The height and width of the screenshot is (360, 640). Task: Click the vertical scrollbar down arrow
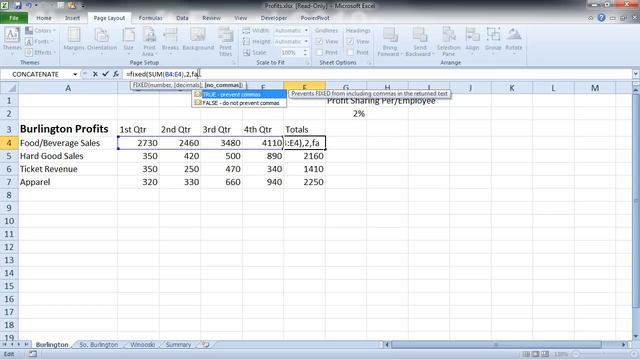[636, 337]
